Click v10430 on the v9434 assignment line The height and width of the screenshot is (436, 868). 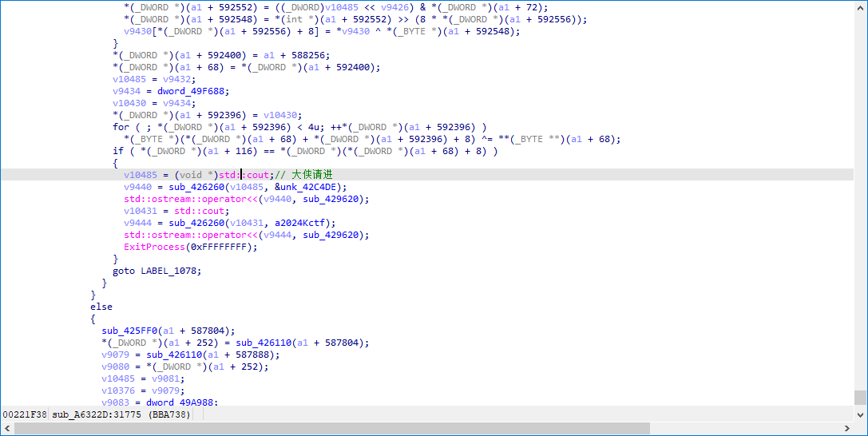[129, 104]
